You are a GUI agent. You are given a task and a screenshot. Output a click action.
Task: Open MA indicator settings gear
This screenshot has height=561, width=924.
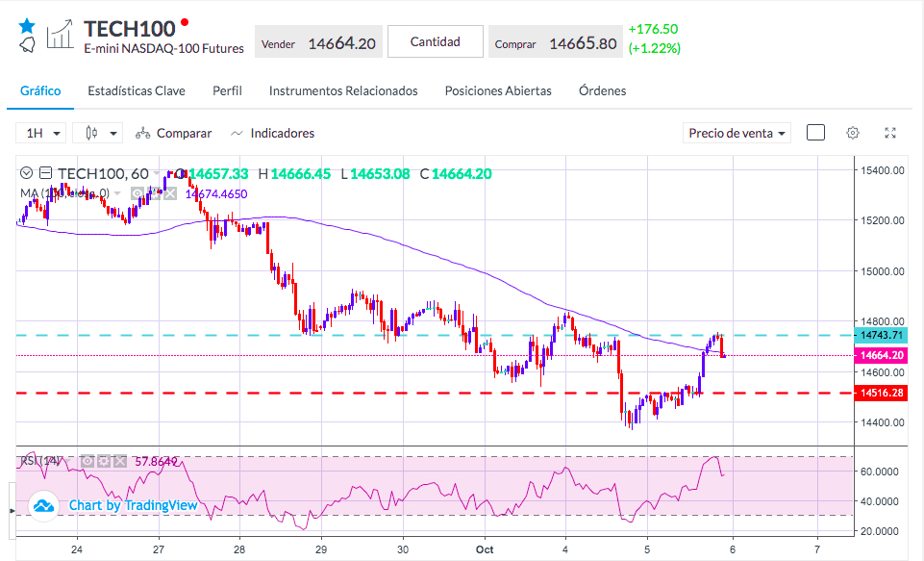coord(154,193)
